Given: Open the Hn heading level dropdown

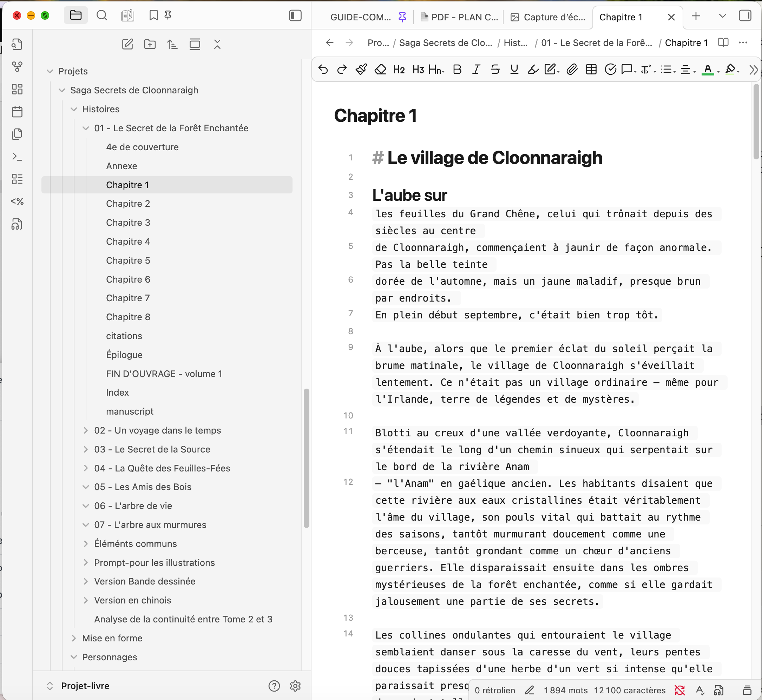Looking at the screenshot, I should 436,69.
